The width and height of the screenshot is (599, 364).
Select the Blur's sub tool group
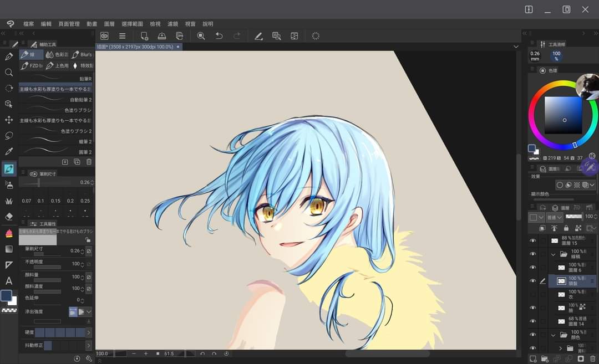(82, 54)
